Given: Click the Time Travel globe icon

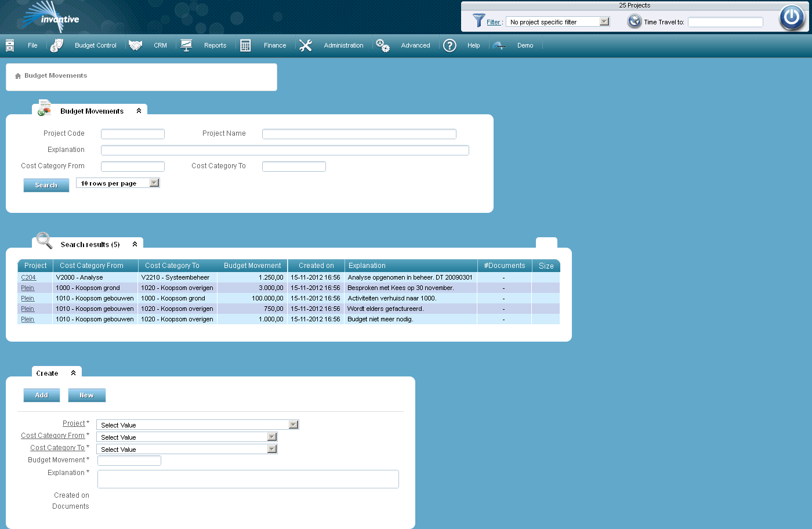Looking at the screenshot, I should click(635, 21).
